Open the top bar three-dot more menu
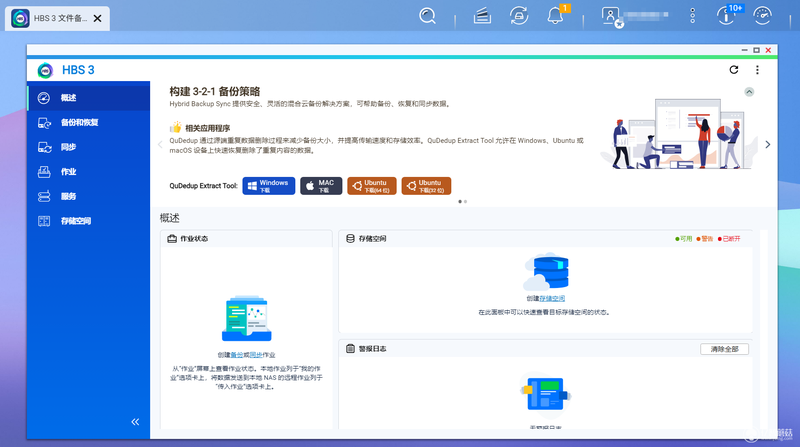Image resolution: width=800 pixels, height=447 pixels. (x=692, y=16)
